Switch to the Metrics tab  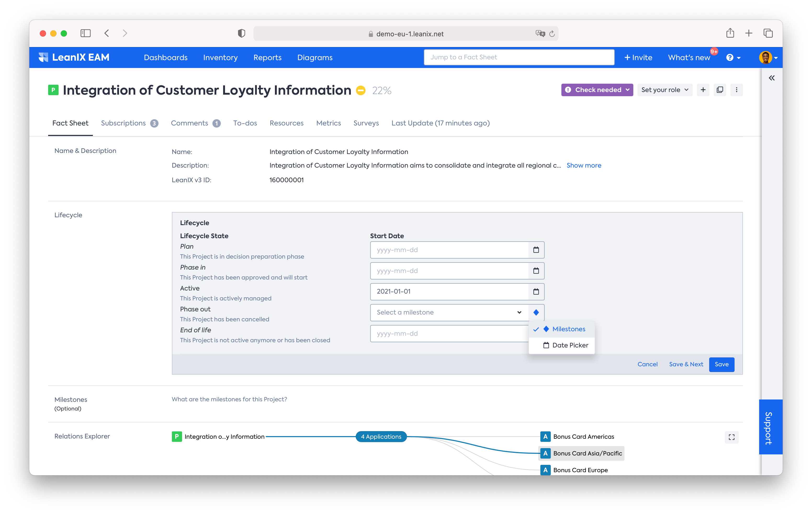pyautogui.click(x=329, y=123)
